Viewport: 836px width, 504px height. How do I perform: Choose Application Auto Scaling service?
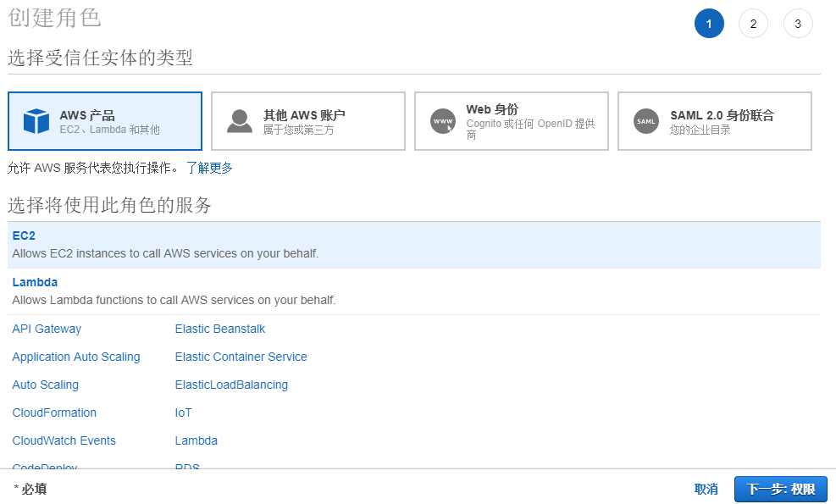click(x=76, y=357)
